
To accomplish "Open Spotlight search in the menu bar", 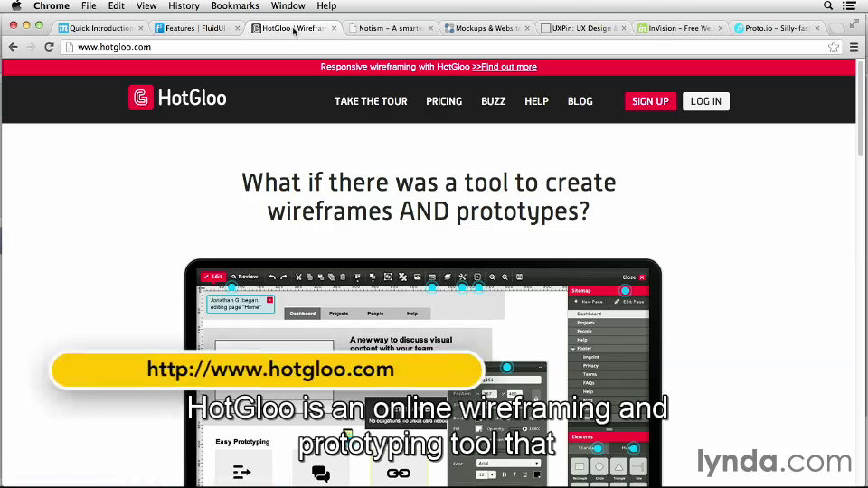I will click(x=828, y=5).
